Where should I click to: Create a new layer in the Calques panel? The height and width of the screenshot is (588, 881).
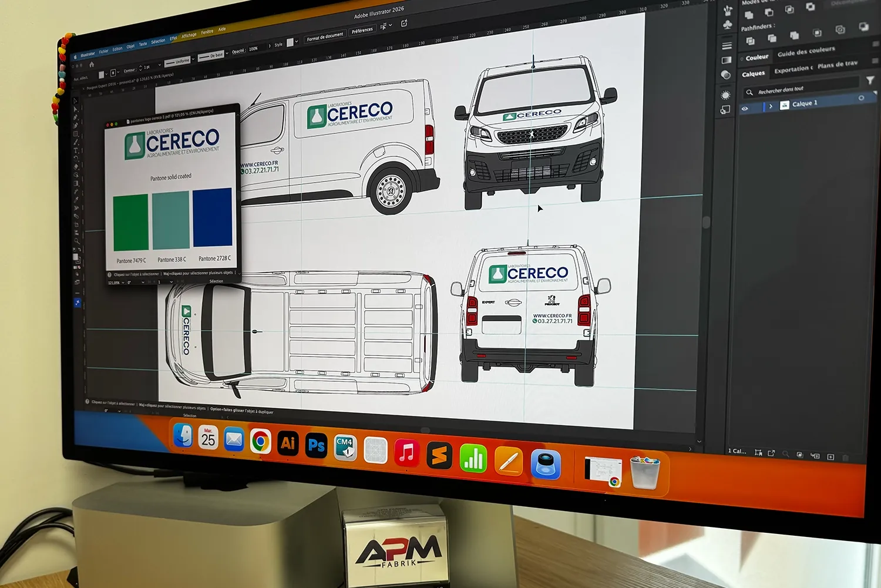pyautogui.click(x=830, y=456)
